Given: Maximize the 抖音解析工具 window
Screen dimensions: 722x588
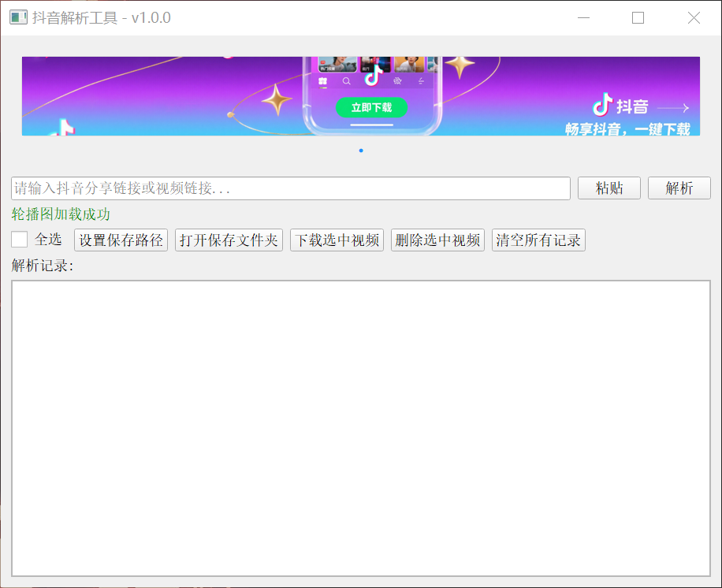Looking at the screenshot, I should click(638, 18).
